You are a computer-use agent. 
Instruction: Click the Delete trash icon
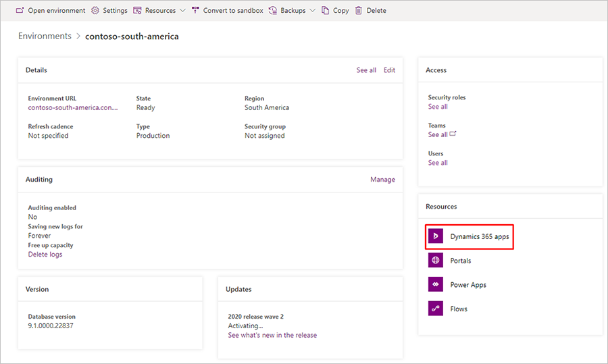tap(359, 10)
